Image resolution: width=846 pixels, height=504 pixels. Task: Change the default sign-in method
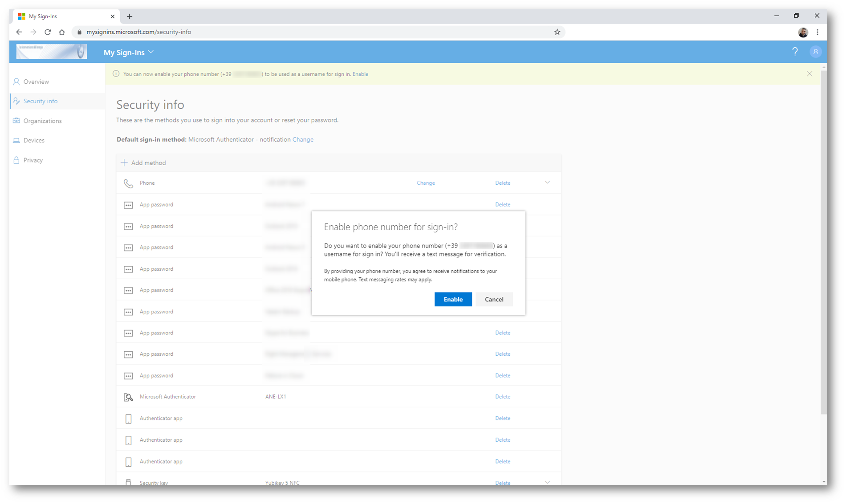(x=303, y=139)
